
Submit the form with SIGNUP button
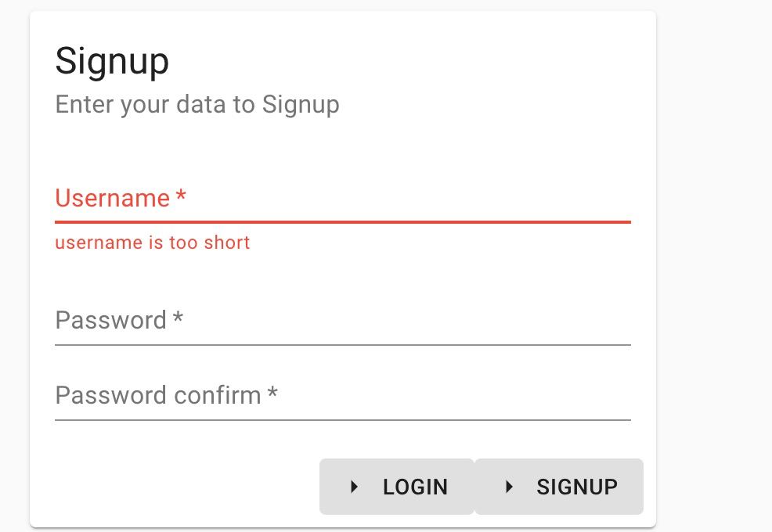[x=559, y=487]
